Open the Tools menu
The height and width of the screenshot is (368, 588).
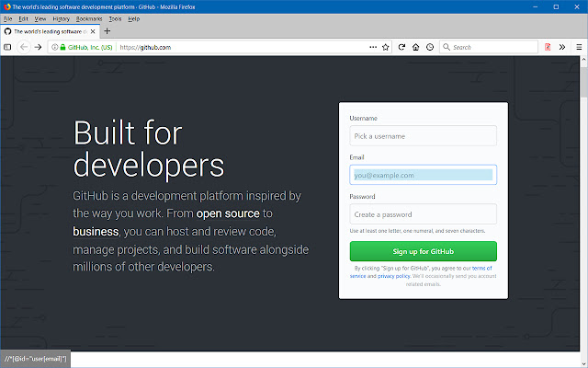coord(115,18)
